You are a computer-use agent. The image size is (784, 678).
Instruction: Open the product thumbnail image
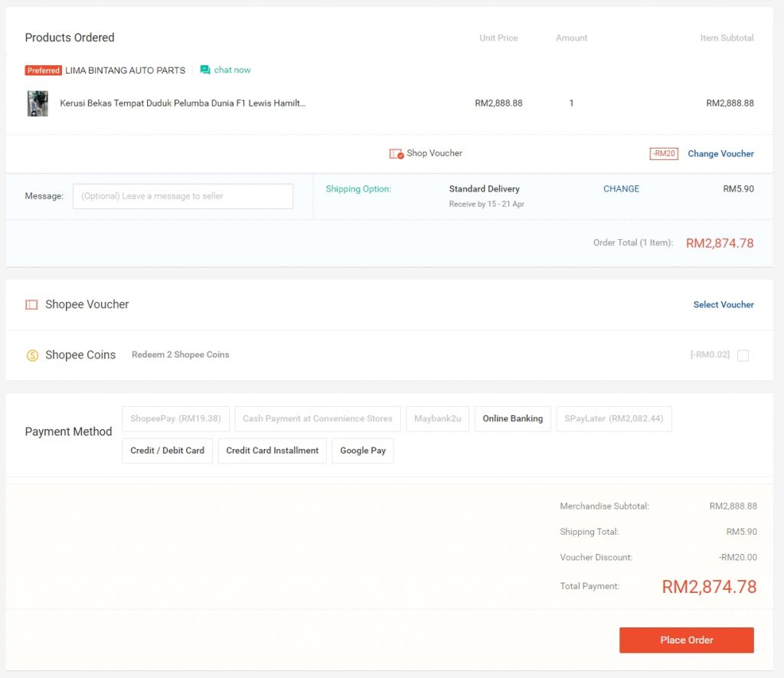pyautogui.click(x=38, y=103)
